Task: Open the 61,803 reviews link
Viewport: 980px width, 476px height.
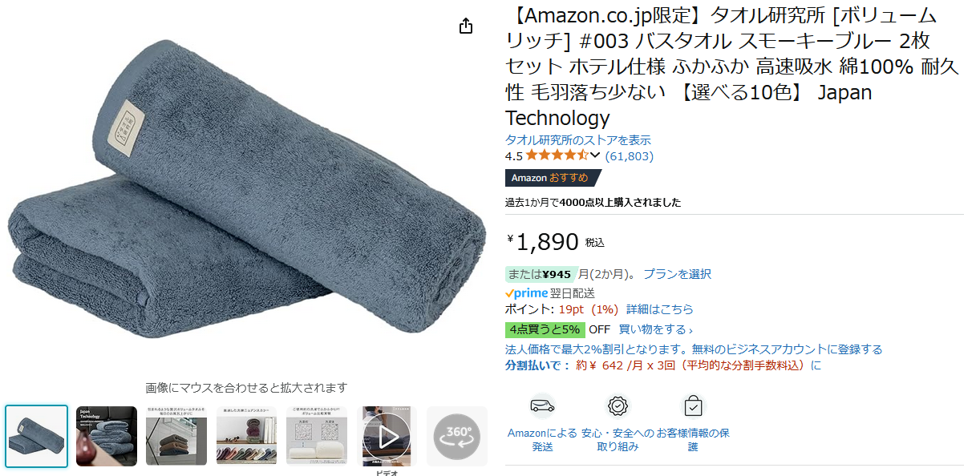Action: pos(630,156)
